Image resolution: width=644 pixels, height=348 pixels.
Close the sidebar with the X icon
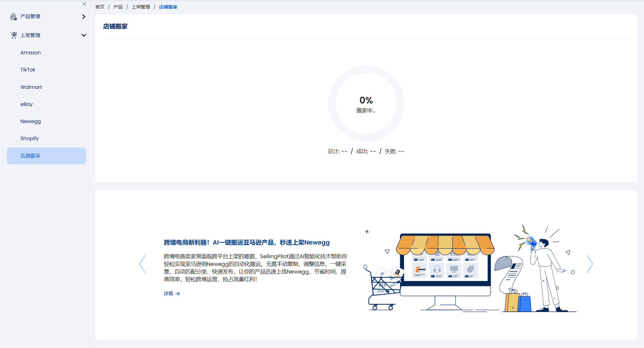[x=84, y=4]
